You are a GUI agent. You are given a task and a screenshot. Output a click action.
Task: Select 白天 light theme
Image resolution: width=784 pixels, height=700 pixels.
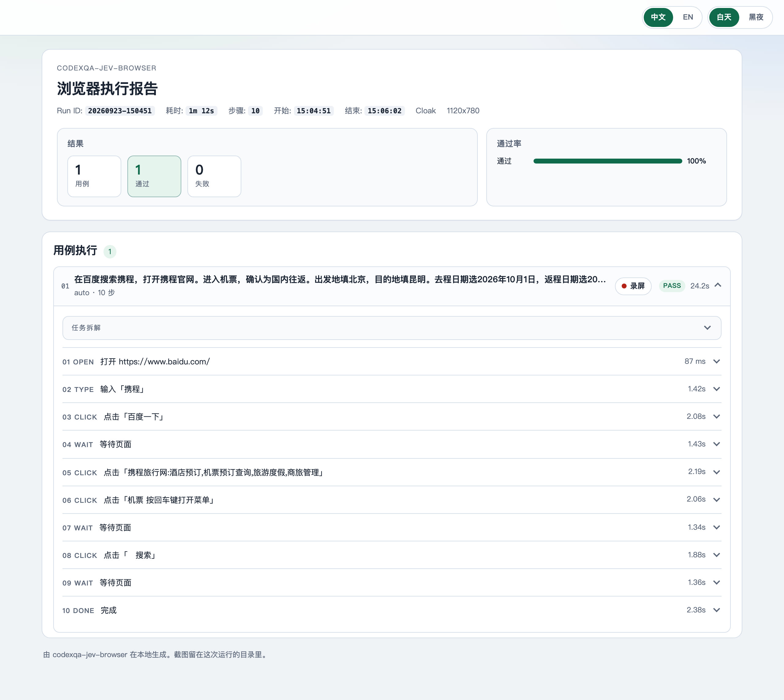724,17
